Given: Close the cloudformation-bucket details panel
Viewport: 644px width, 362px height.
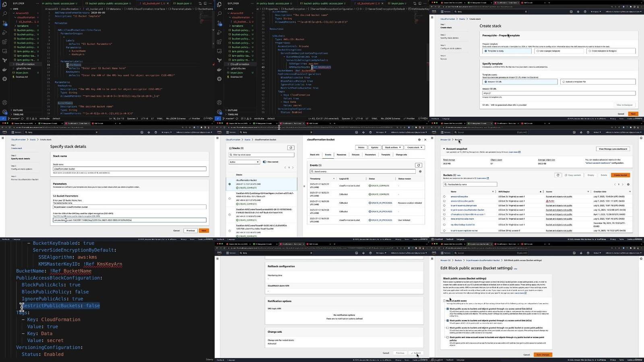Looking at the screenshot, I should point(425,140).
